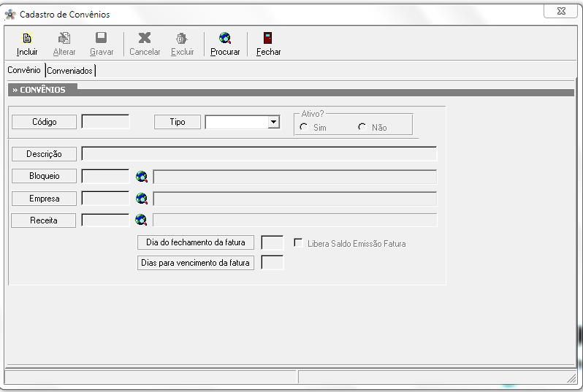Click Dias para vencimento da fatura button

click(x=196, y=263)
